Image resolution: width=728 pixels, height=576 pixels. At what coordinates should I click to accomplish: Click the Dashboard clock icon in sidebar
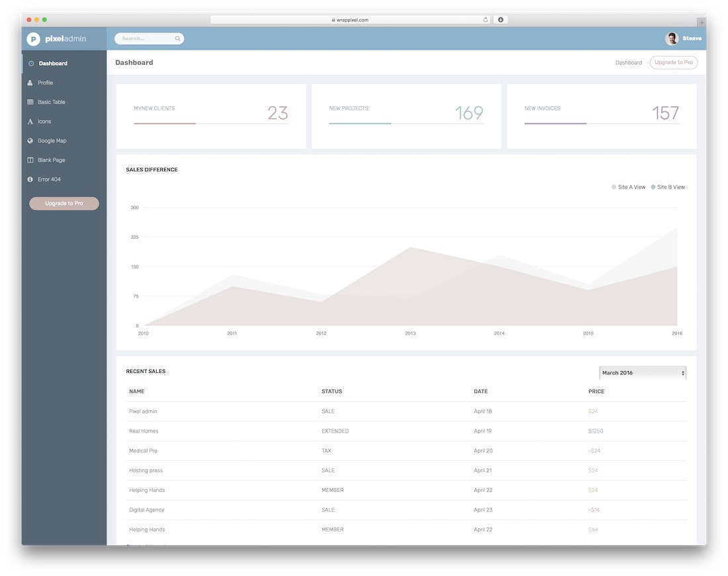click(x=31, y=63)
